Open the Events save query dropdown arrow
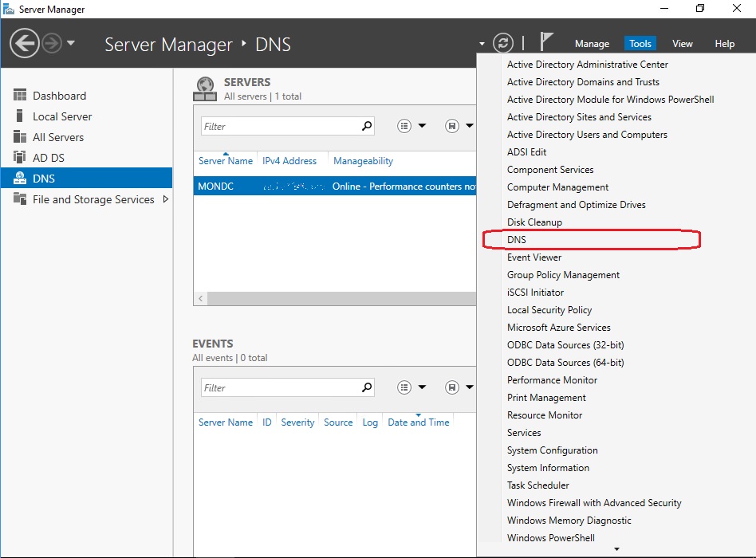756x558 pixels. [470, 387]
